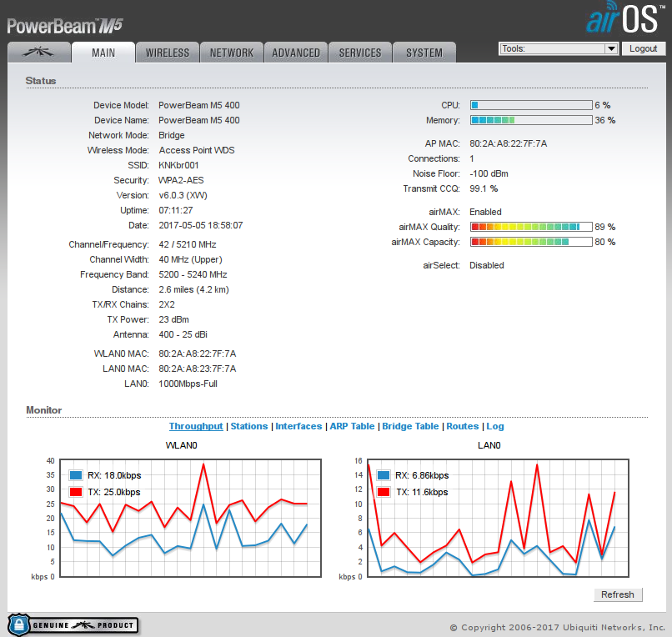Screen dimensions: 672x637
Task: Click the airMAX Quality bar
Action: 531,227
